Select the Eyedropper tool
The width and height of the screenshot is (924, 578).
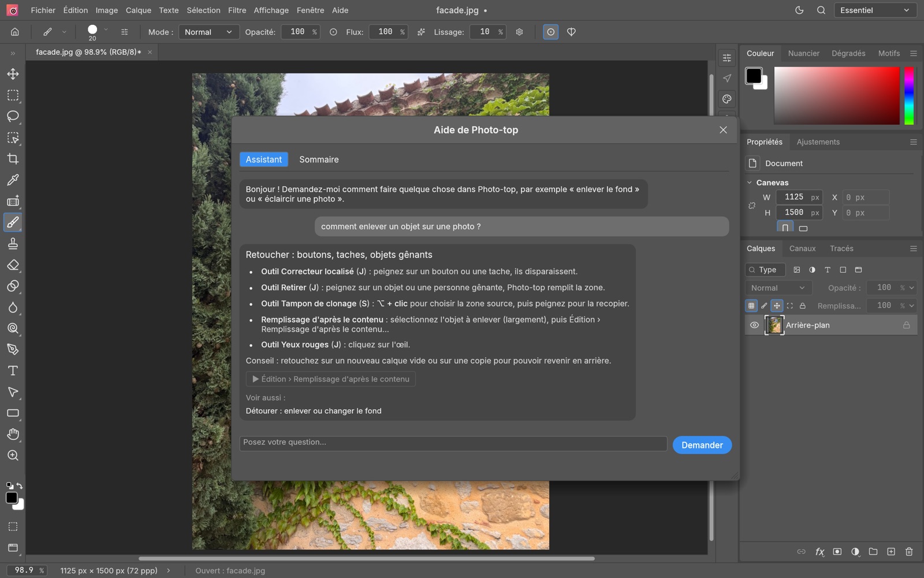pyautogui.click(x=13, y=180)
